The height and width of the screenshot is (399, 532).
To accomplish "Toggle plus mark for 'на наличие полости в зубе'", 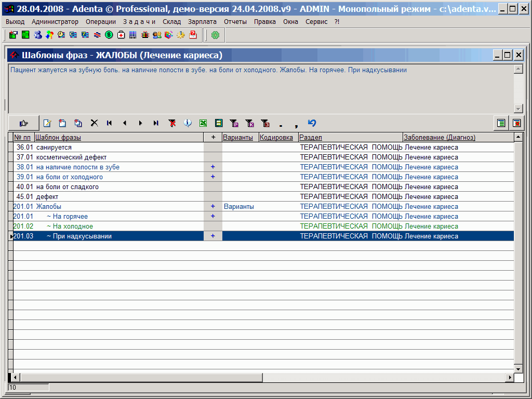I will 212,167.
